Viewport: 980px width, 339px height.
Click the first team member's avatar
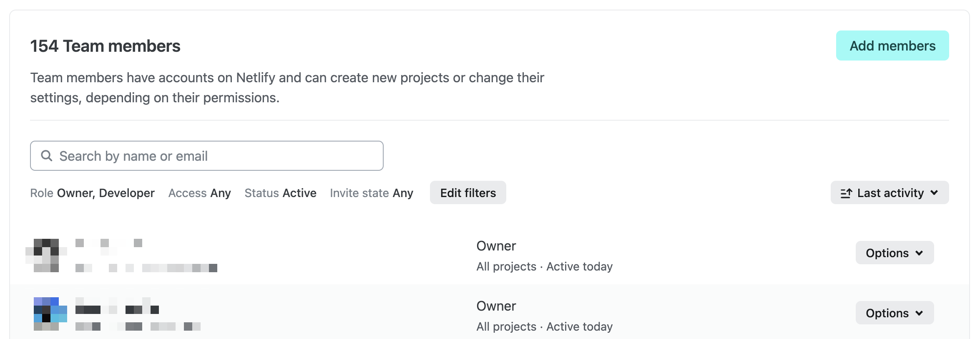coord(46,254)
